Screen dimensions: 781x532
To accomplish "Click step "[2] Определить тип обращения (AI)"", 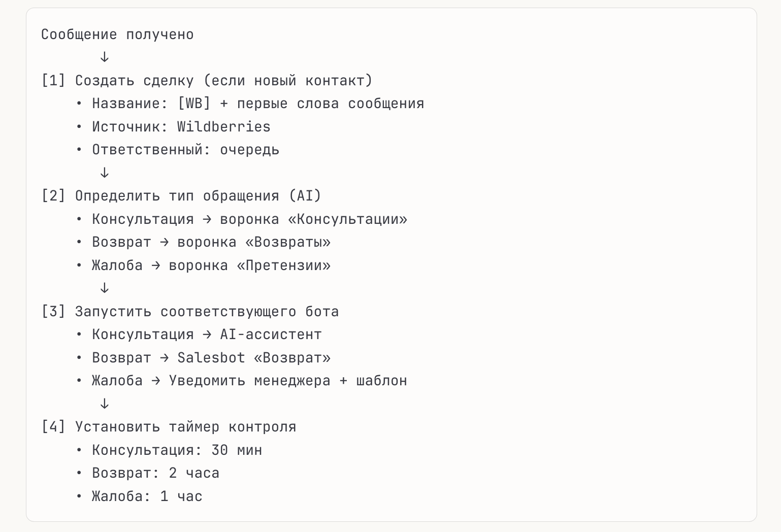I will pos(181,196).
